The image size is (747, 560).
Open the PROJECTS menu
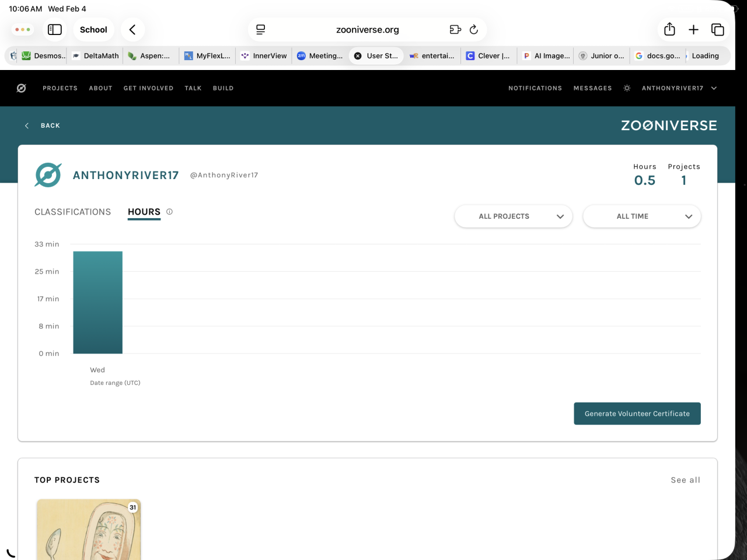60,88
